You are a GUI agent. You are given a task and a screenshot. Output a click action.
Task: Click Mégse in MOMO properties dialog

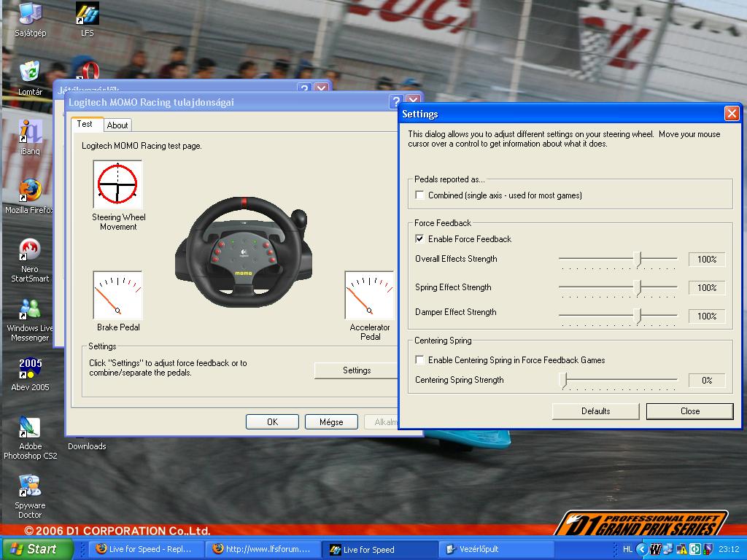(x=331, y=422)
